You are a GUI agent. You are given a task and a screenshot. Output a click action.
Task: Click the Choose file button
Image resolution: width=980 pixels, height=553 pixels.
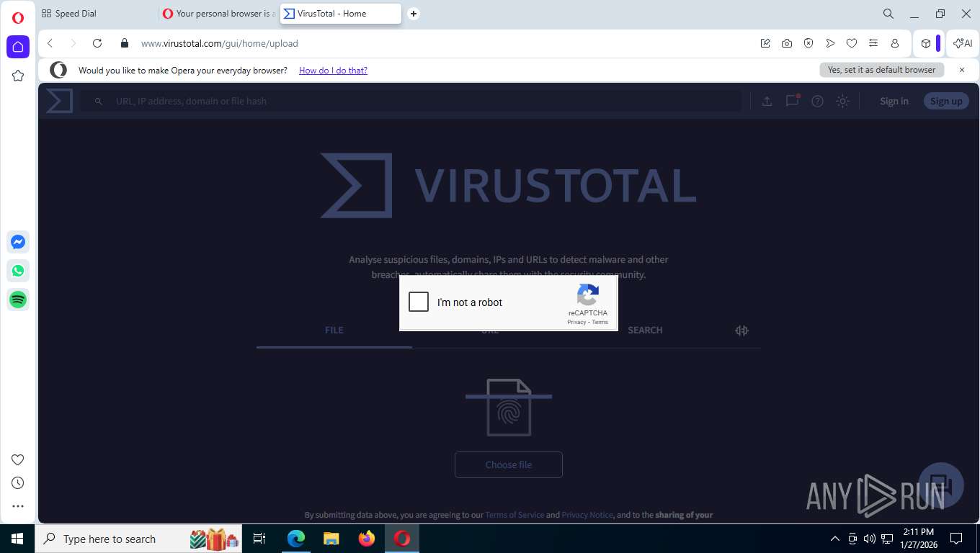point(509,464)
